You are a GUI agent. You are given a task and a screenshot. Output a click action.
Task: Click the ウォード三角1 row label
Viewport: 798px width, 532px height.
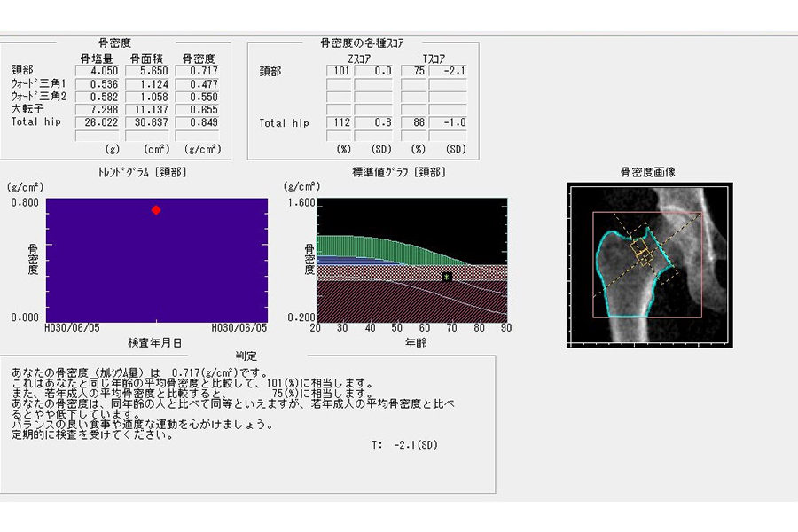39,83
